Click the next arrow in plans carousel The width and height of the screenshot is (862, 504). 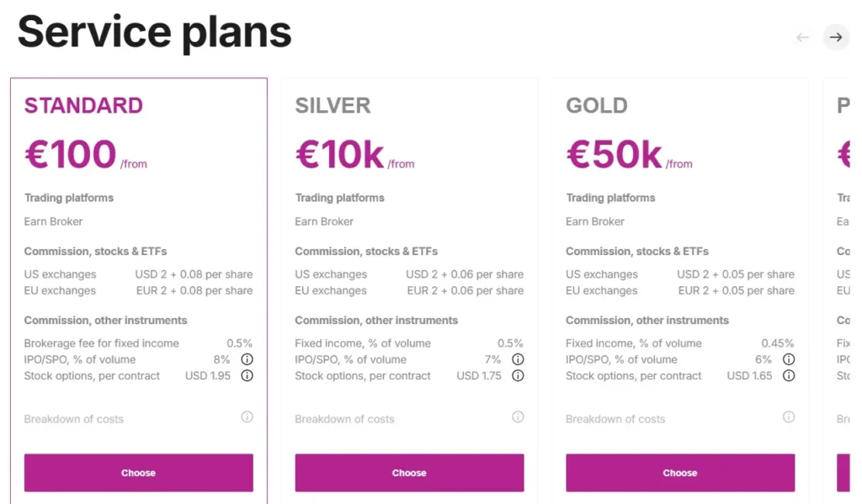pyautogui.click(x=836, y=37)
